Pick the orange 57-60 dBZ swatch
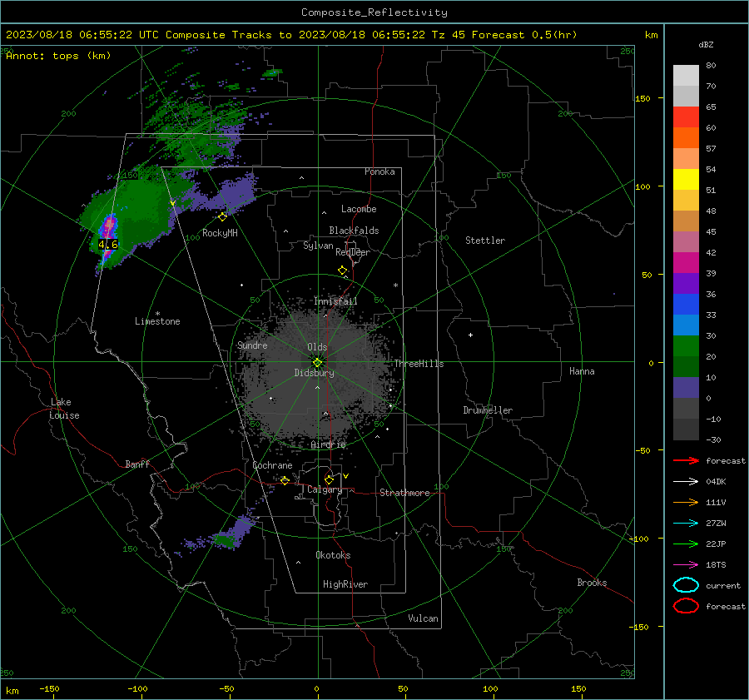 (x=686, y=138)
